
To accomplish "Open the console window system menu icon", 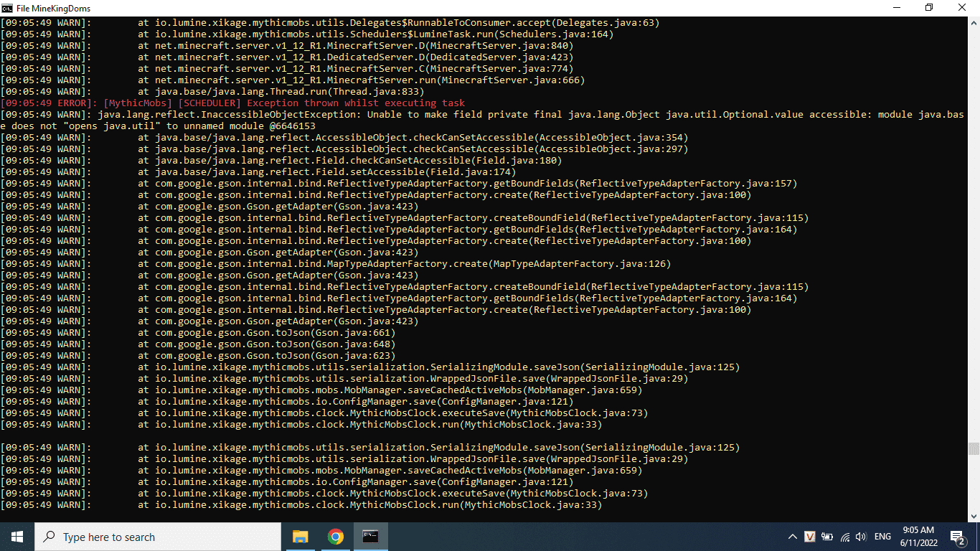I will [x=7, y=8].
